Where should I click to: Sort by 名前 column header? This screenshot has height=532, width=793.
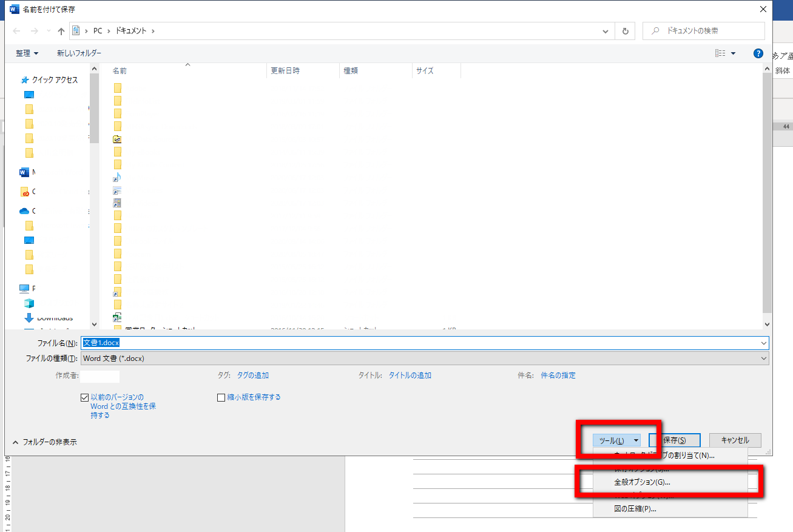pyautogui.click(x=187, y=70)
